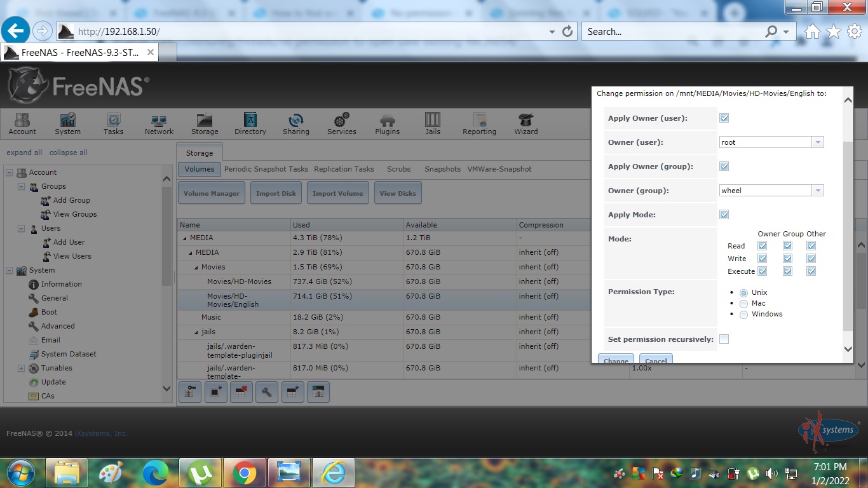Select the Windows permission type radio button
Screen dimensions: 868x488
[x=743, y=315]
